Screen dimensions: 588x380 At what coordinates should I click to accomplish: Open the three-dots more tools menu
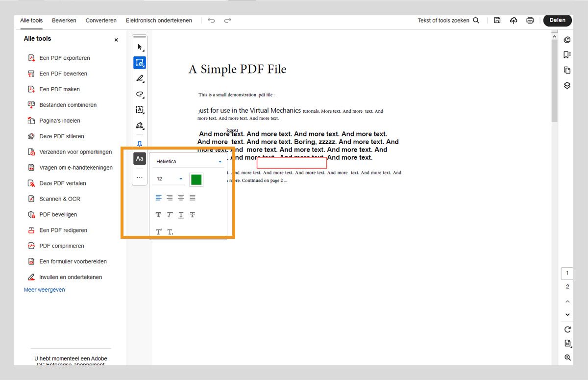pyautogui.click(x=140, y=177)
